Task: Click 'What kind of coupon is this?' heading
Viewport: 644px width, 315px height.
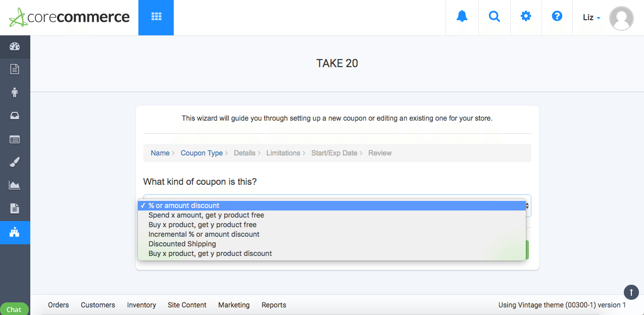Action: coord(200,182)
